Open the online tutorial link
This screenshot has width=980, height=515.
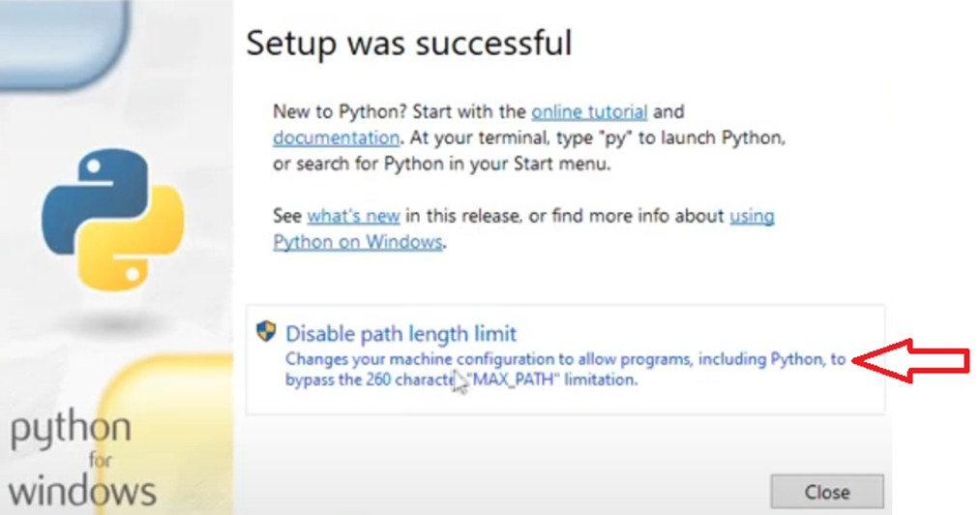coord(589,111)
